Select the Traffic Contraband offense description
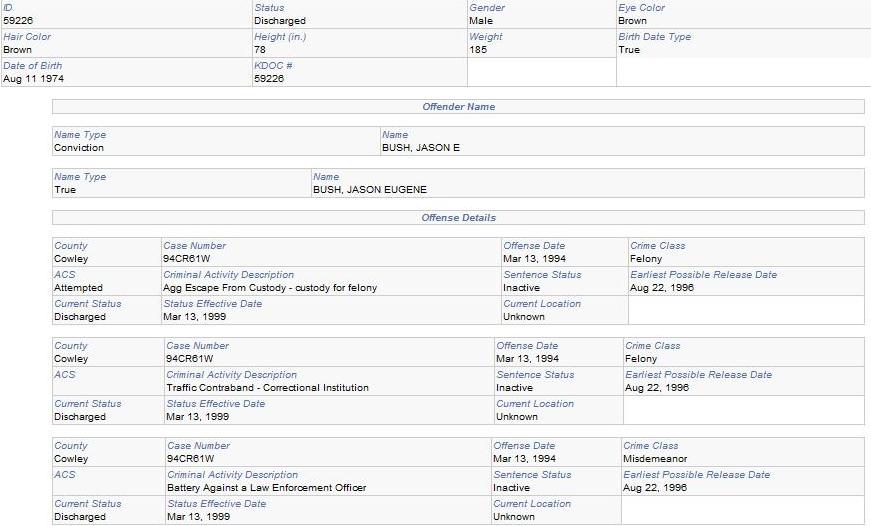The image size is (871, 526). point(267,387)
